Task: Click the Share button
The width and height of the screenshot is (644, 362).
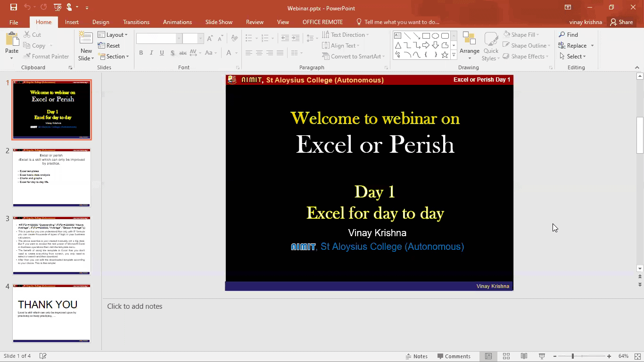Action: tap(621, 22)
